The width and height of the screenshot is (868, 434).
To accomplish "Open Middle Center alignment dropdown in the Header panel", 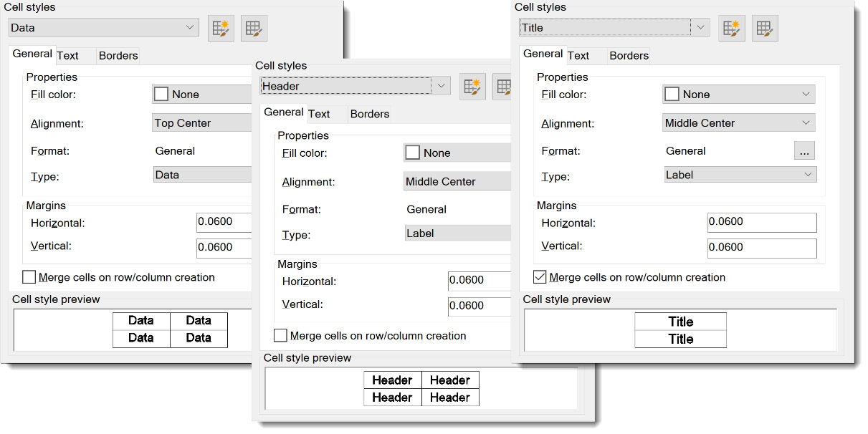I will click(x=457, y=182).
